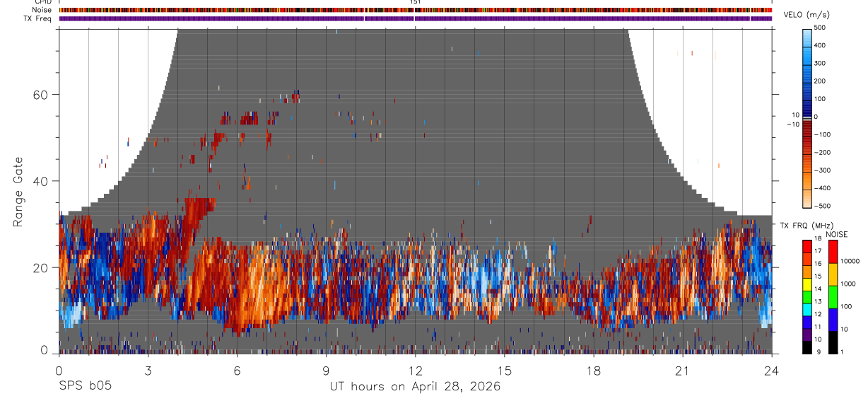The height and width of the screenshot is (401, 868).
Task: Click x-axis hour tick label 3
Action: pos(148,371)
